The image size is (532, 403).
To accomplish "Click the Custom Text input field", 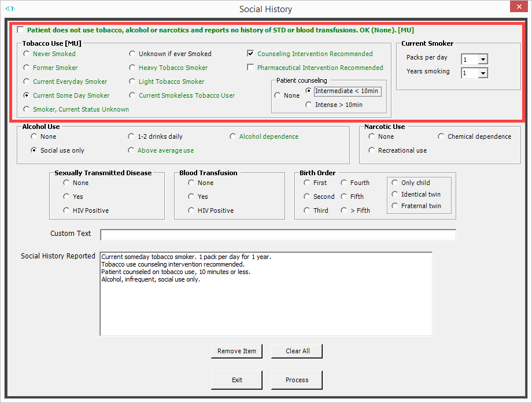I will pos(278,235).
